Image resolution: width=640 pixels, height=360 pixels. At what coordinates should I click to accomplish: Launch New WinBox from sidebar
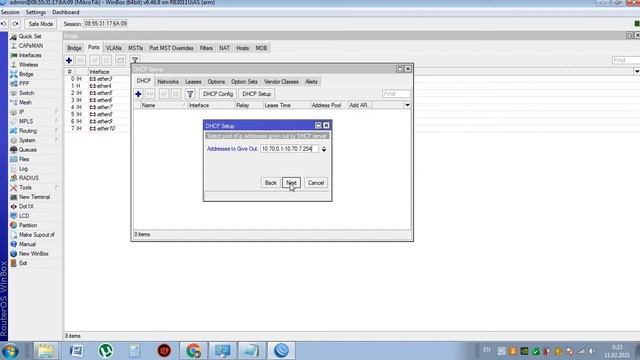pos(33,253)
